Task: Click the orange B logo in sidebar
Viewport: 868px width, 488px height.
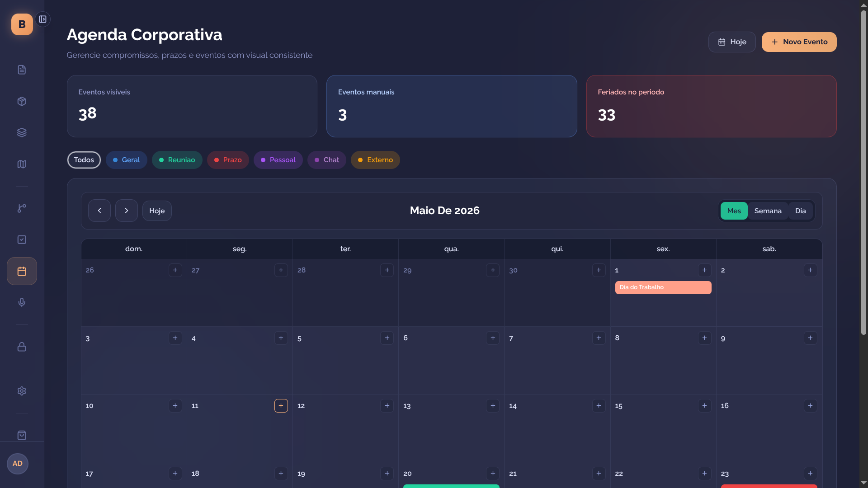Action: coord(22,24)
